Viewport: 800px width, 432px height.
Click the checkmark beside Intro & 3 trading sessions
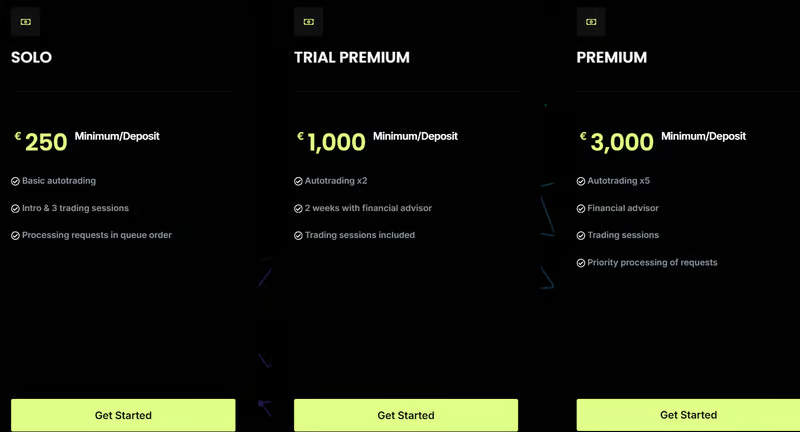point(15,209)
